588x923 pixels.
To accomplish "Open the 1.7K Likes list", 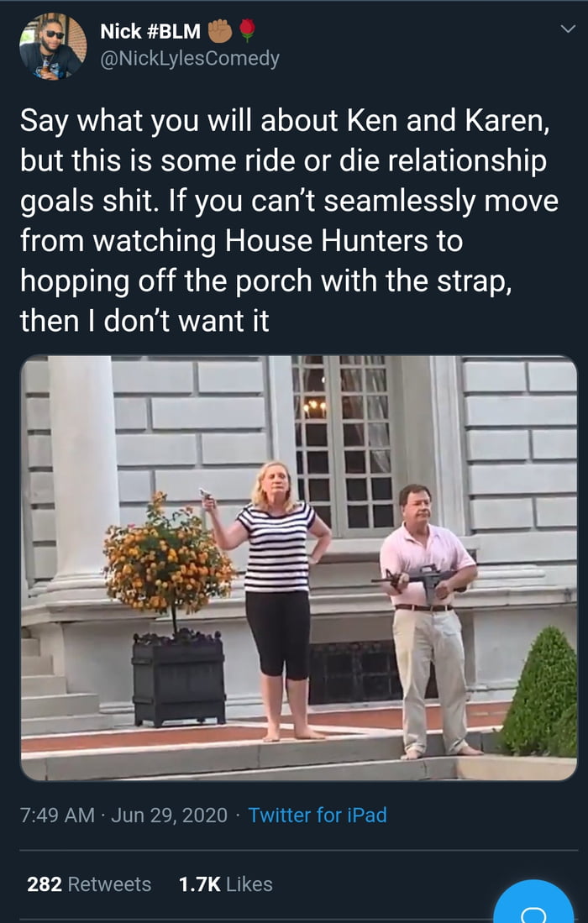I will coord(225,884).
